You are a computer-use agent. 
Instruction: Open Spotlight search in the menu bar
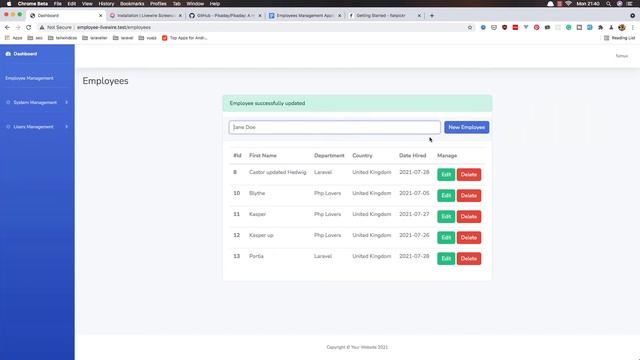pos(609,4)
